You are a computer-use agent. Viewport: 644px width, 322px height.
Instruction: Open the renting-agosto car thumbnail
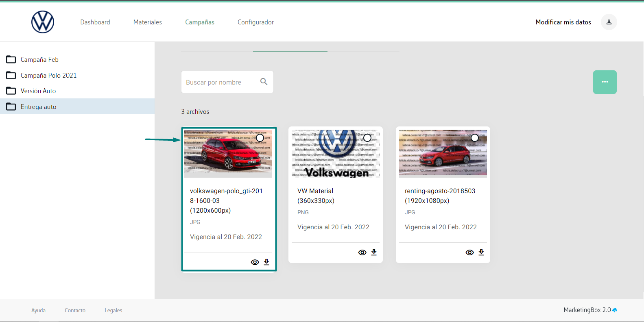(x=443, y=154)
